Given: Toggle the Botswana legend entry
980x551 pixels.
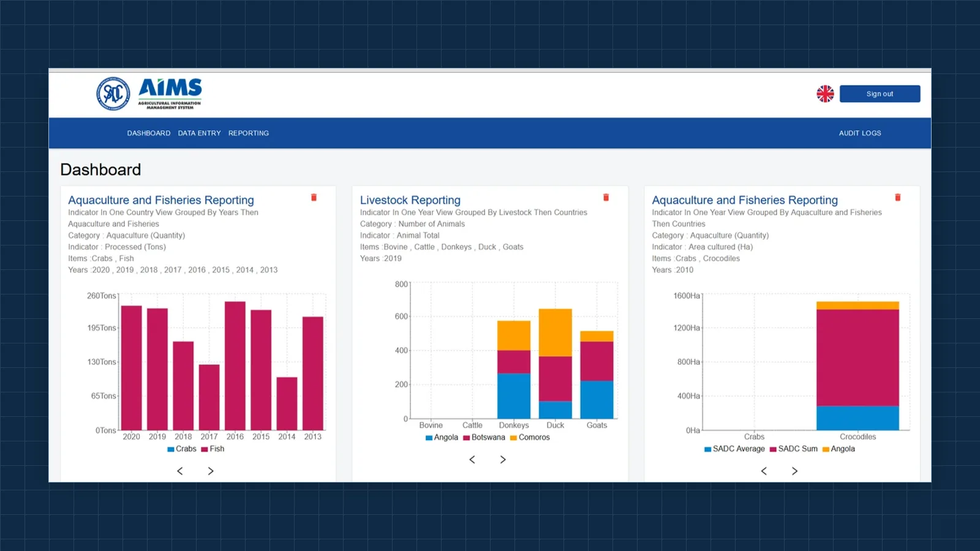Looking at the screenshot, I should click(x=484, y=437).
